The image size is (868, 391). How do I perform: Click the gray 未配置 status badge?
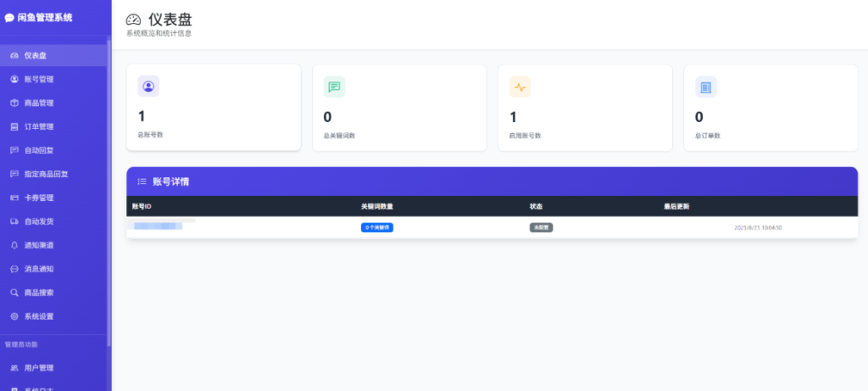(541, 227)
